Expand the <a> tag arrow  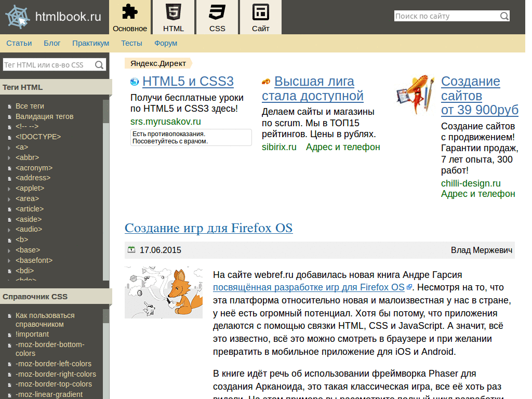point(9,148)
